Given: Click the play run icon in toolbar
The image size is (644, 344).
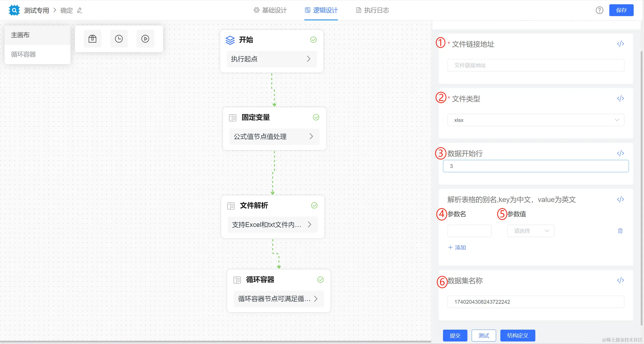Looking at the screenshot, I should (x=145, y=39).
